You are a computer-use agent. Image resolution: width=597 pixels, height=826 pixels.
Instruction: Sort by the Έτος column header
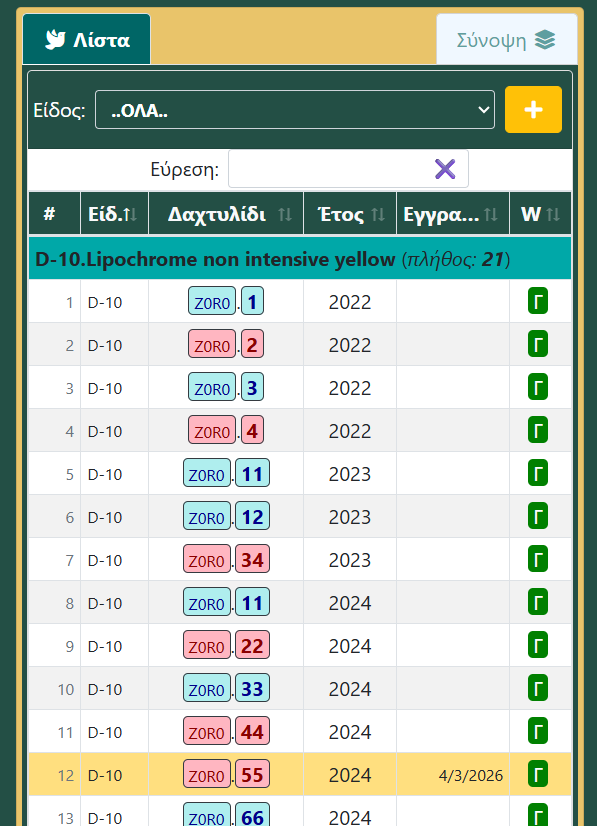tap(350, 214)
